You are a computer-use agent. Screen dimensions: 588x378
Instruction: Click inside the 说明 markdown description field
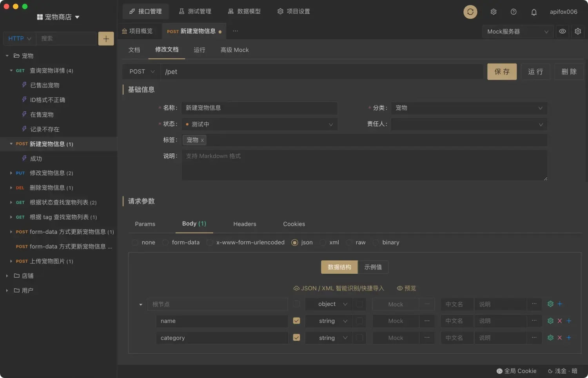[364, 165]
